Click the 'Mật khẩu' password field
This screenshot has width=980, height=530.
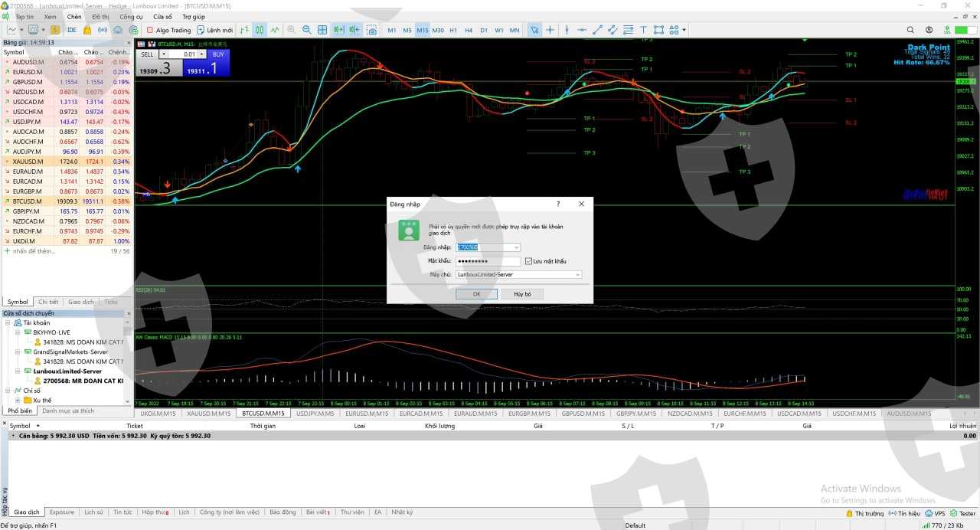tap(488, 261)
